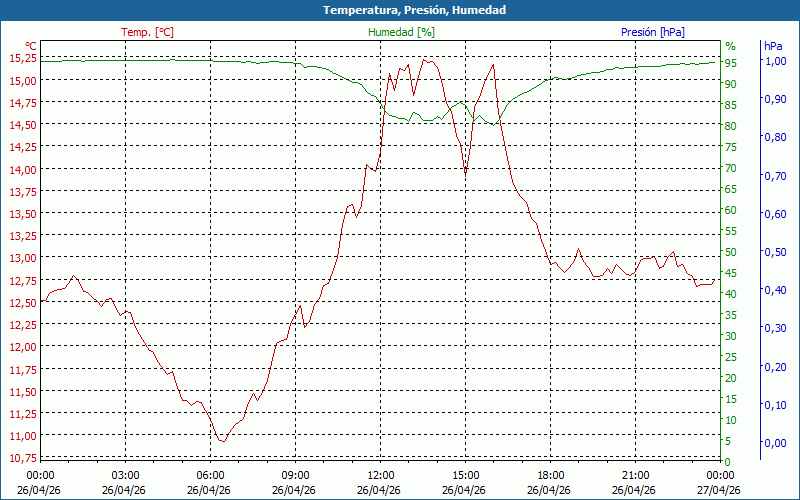This screenshot has height=500, width=800.
Task: Click the green % unit label
Action: 730,46
